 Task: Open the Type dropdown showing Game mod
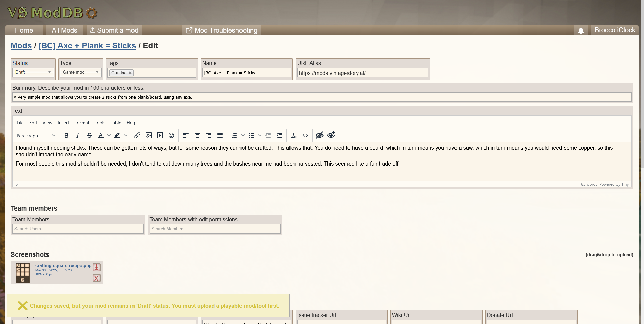coord(80,72)
